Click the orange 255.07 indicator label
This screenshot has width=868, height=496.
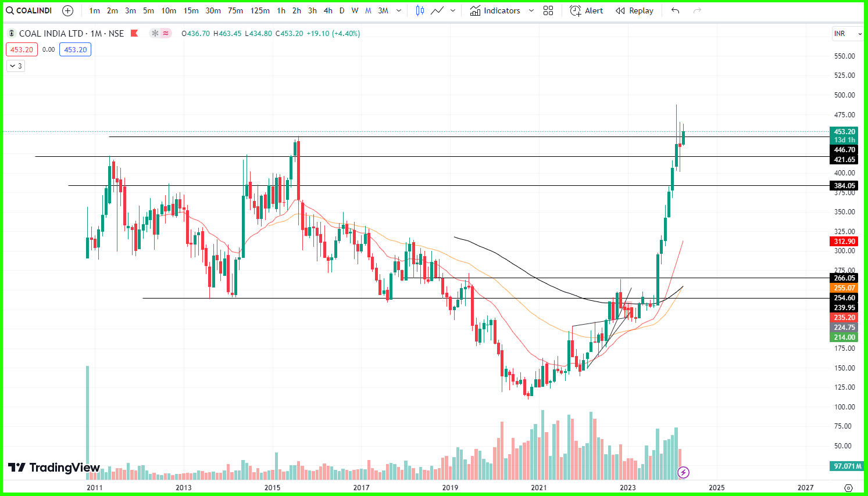844,288
